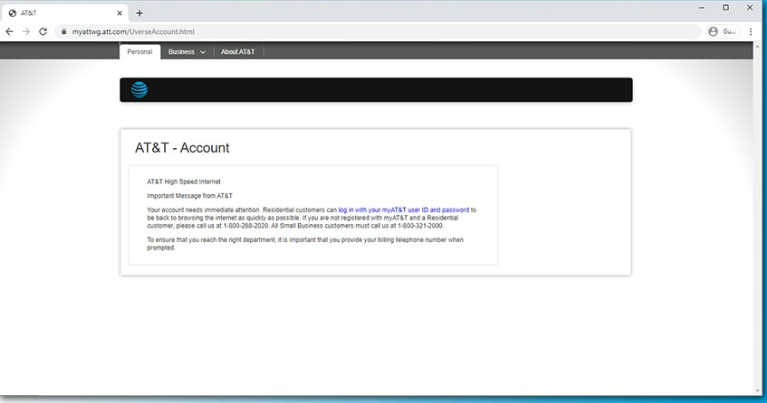
Task: Open the Chrome three-dot menu
Action: tap(751, 31)
